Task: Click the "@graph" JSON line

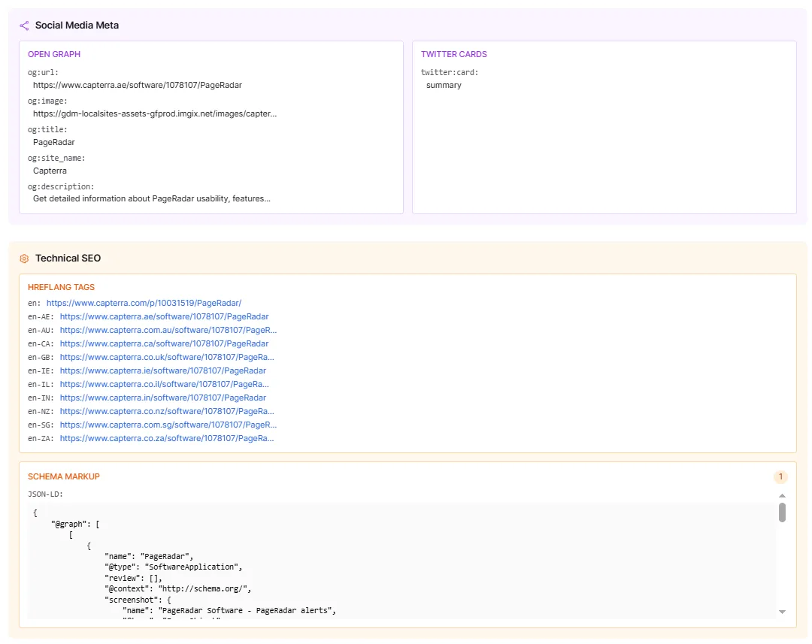Action: click(76, 524)
